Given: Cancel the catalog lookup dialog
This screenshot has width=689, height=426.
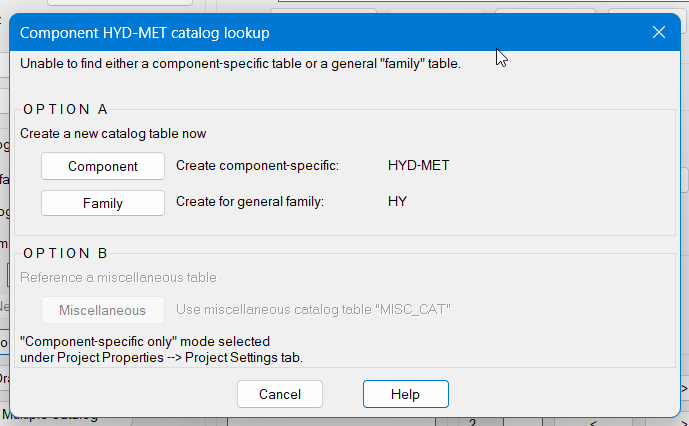Looking at the screenshot, I should (280, 394).
